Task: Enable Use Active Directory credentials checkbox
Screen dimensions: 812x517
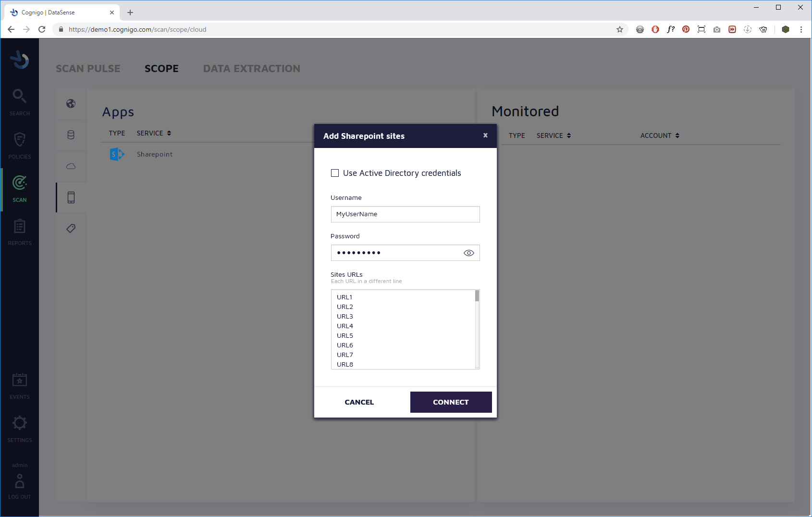Action: point(335,173)
